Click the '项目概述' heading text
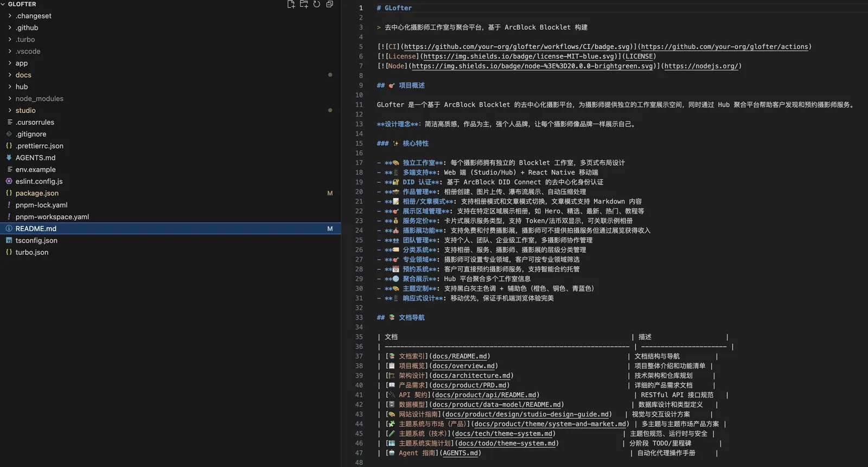Screen dimensions: 868x467 (412, 86)
